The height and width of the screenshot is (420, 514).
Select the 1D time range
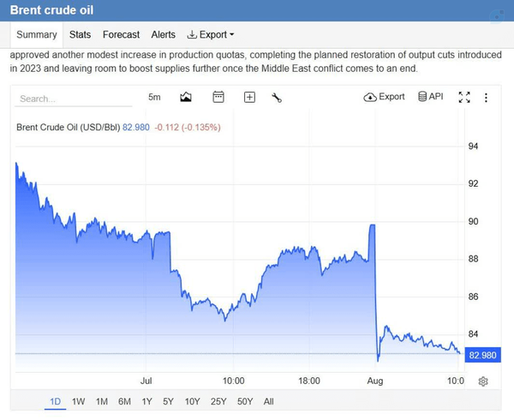pyautogui.click(x=55, y=401)
